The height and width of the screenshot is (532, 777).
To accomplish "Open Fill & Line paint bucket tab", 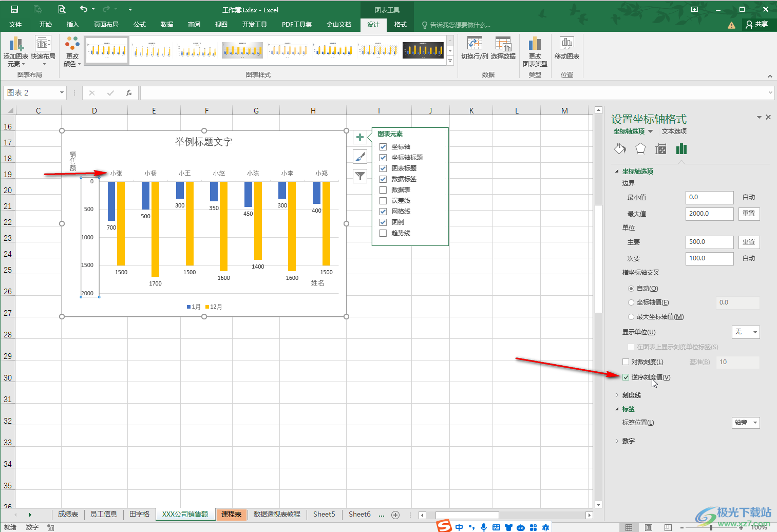I will 620,149.
